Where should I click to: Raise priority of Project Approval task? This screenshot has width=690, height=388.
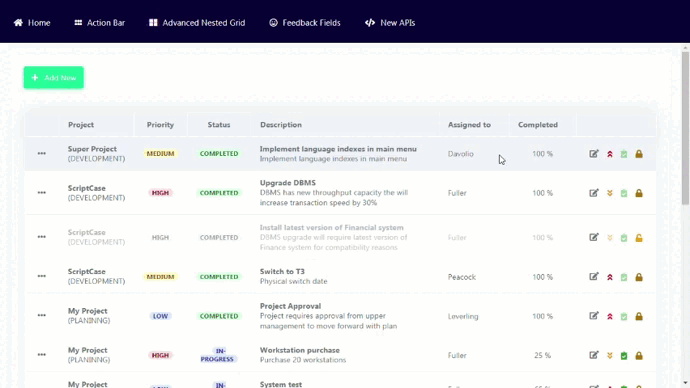click(x=609, y=316)
